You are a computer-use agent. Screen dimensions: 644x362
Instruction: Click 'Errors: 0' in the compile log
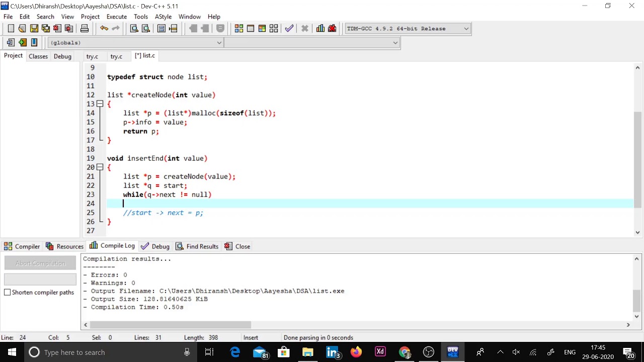109,275
